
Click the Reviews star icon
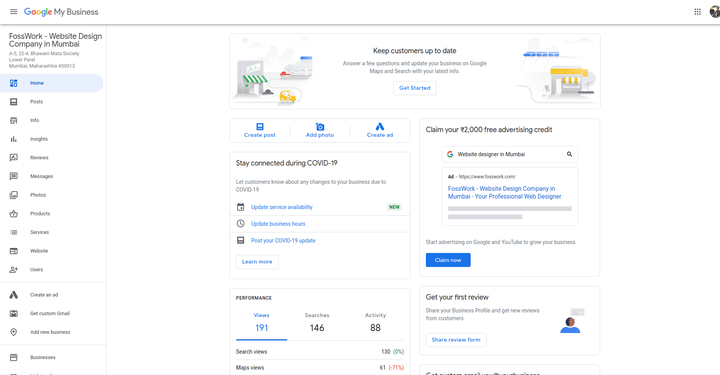[14, 157]
